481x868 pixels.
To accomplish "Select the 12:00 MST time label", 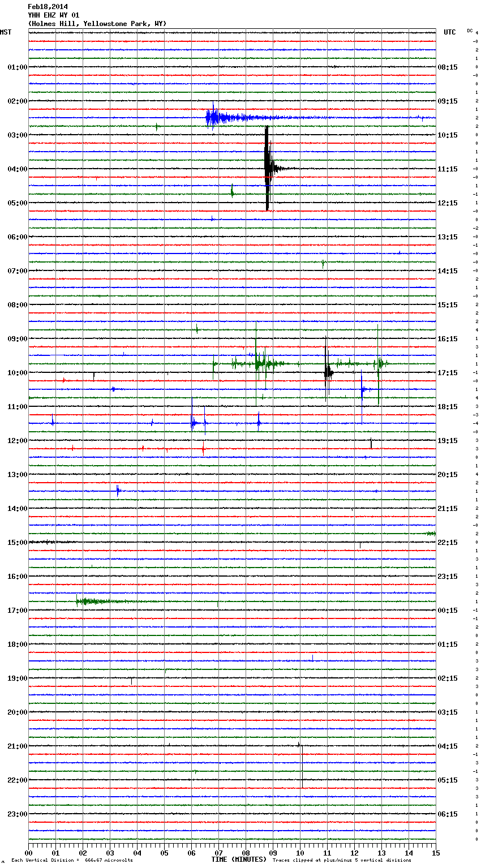I will 17,441.
